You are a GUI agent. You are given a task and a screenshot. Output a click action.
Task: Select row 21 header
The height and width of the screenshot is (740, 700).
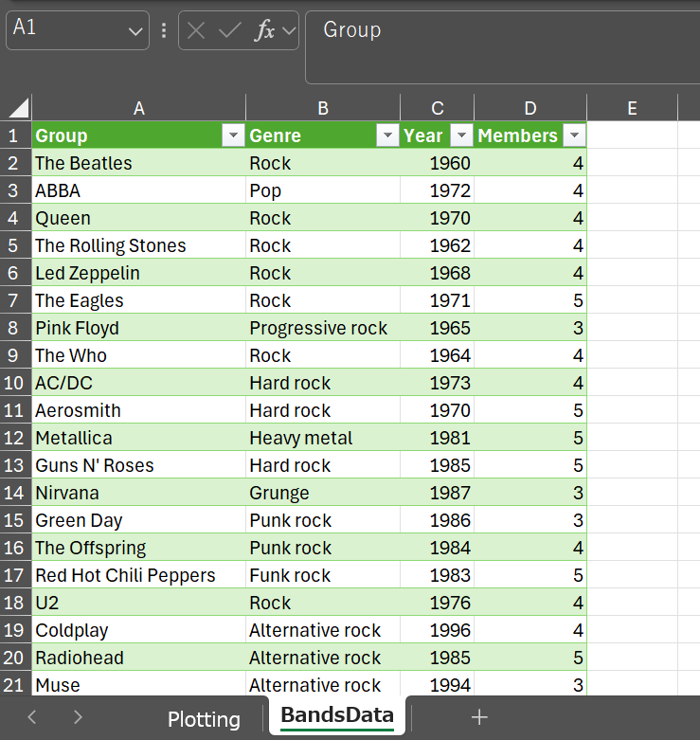click(x=15, y=685)
